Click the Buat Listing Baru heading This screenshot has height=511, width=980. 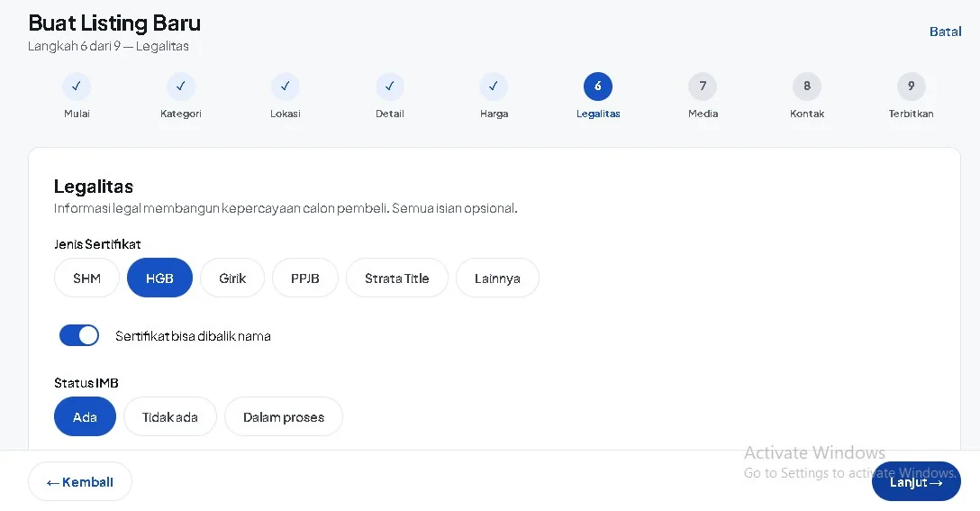[x=114, y=23]
